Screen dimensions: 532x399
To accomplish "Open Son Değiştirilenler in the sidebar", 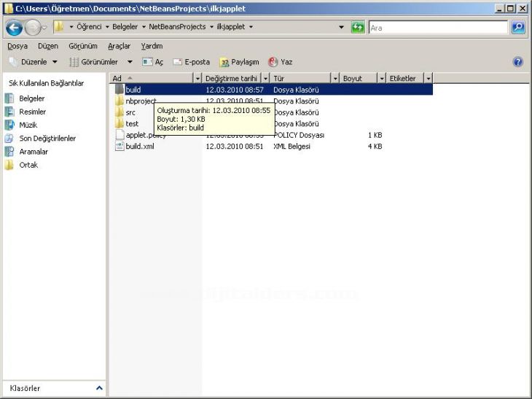I will (40, 138).
